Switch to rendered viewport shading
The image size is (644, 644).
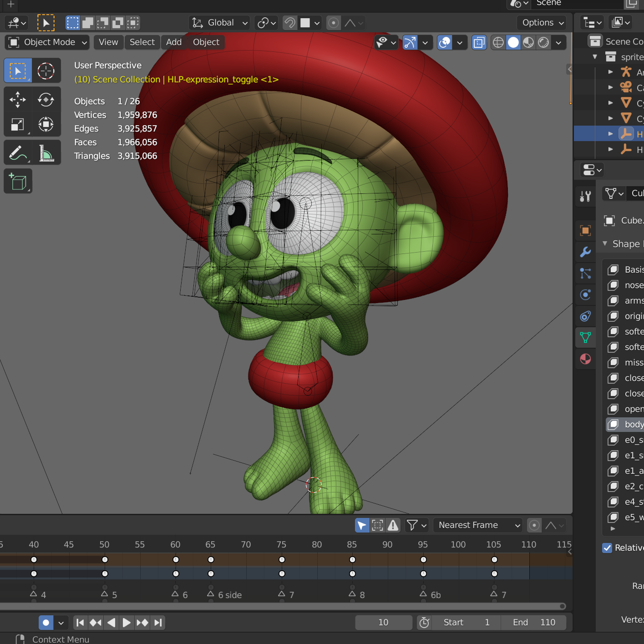tap(543, 42)
